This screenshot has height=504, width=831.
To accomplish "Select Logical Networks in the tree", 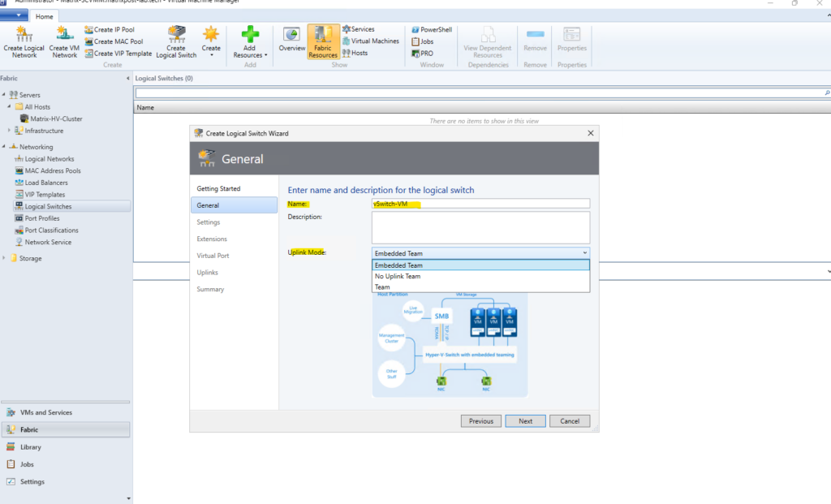I will tap(45, 159).
